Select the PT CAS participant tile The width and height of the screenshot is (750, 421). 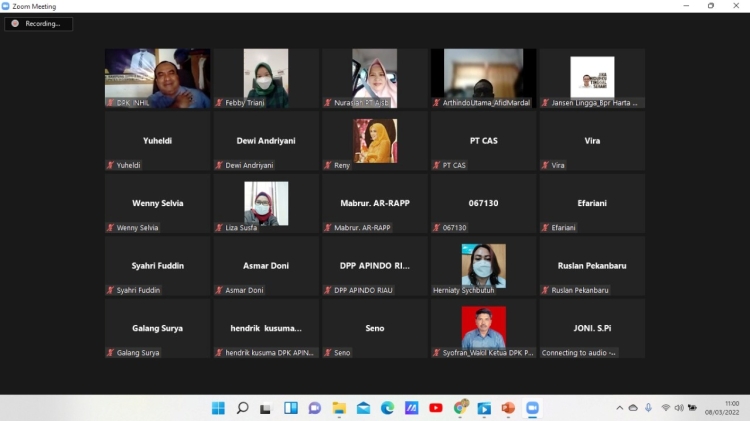coord(483,141)
